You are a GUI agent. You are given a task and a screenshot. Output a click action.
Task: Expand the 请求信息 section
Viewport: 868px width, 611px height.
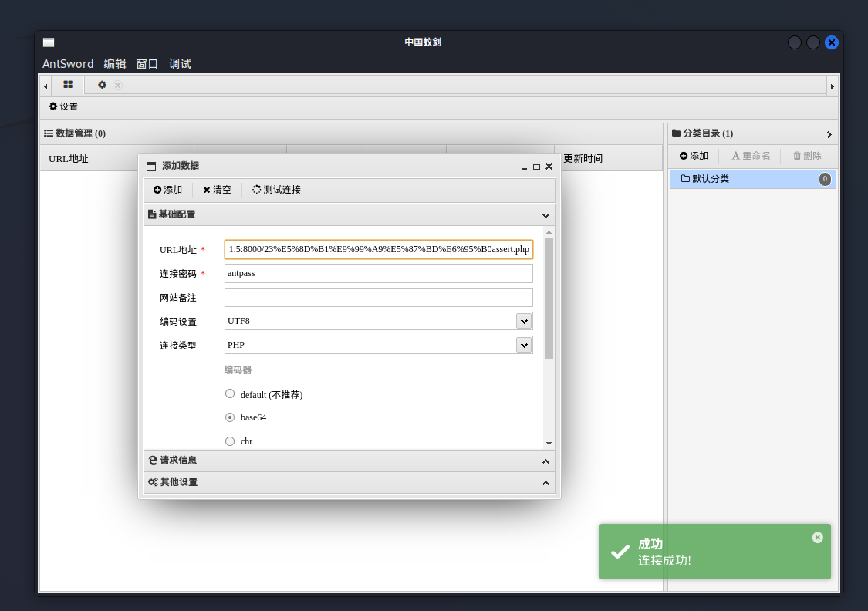pyautogui.click(x=350, y=461)
